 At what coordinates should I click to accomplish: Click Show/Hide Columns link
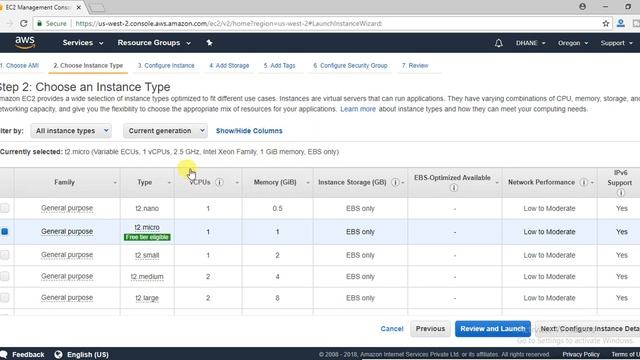(x=249, y=131)
